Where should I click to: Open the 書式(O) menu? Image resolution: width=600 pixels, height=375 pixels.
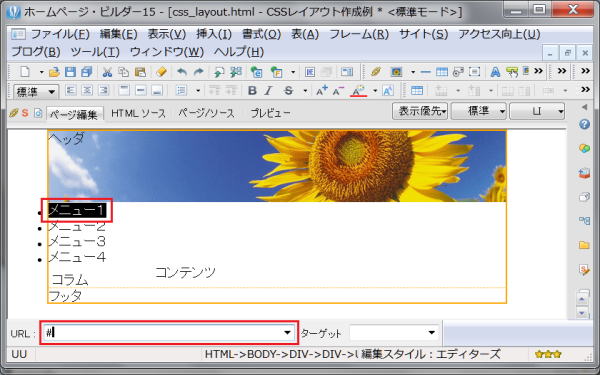tap(262, 34)
